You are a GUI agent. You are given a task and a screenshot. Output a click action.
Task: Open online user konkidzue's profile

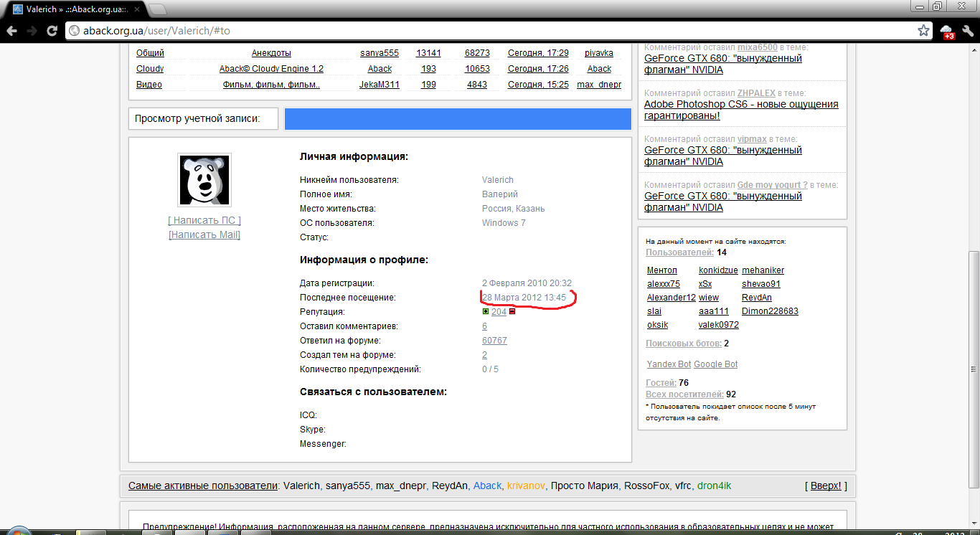click(718, 270)
